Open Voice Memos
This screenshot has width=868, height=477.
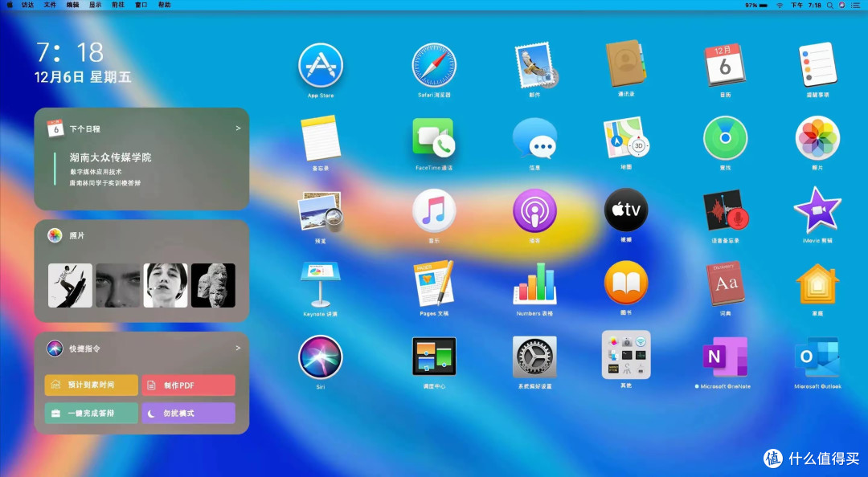tap(726, 211)
